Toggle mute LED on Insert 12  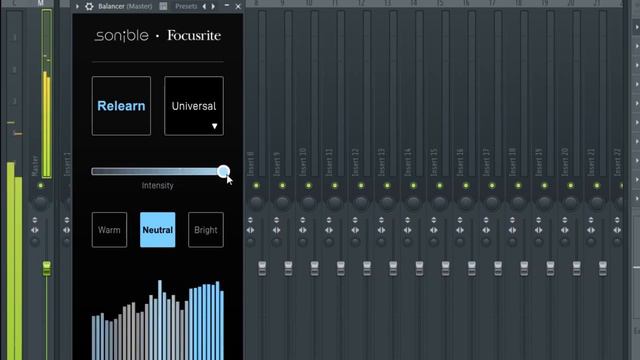coord(361,186)
